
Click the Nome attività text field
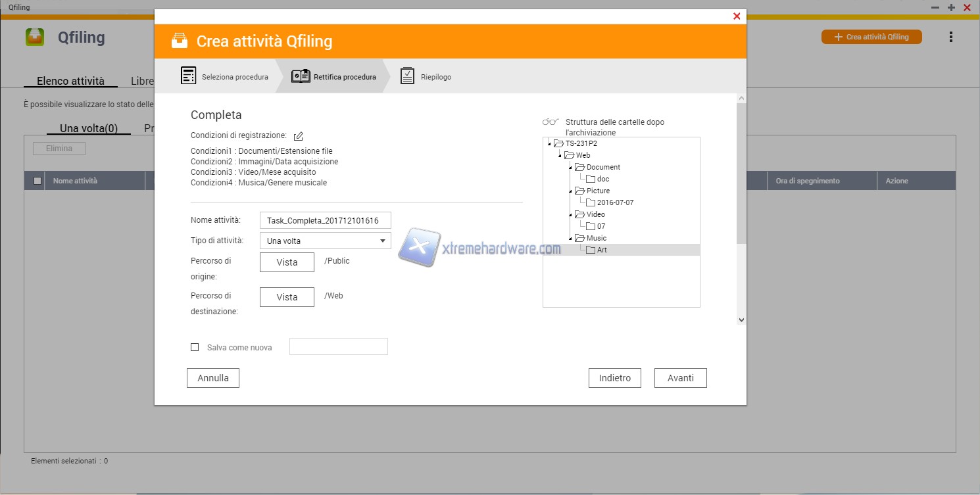[325, 220]
